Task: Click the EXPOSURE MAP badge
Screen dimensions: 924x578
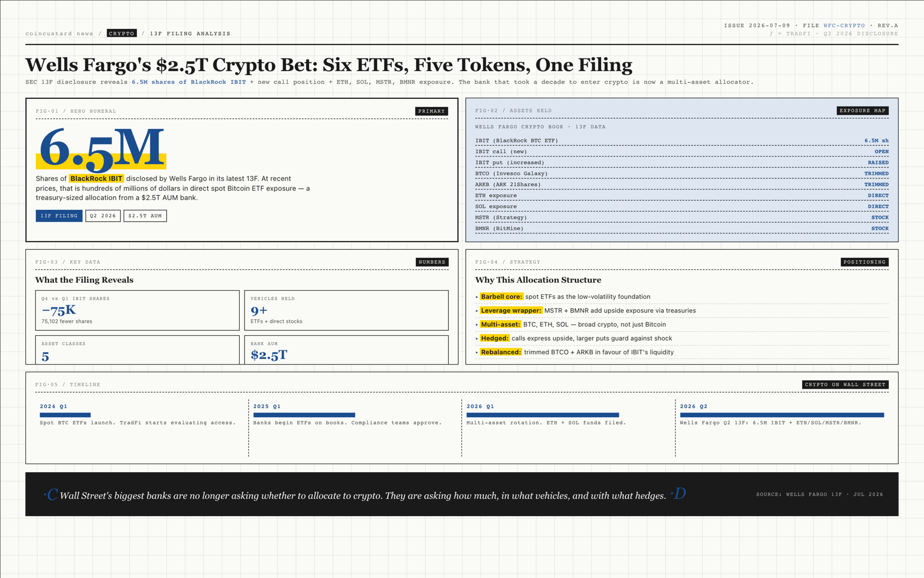Action: click(x=862, y=110)
